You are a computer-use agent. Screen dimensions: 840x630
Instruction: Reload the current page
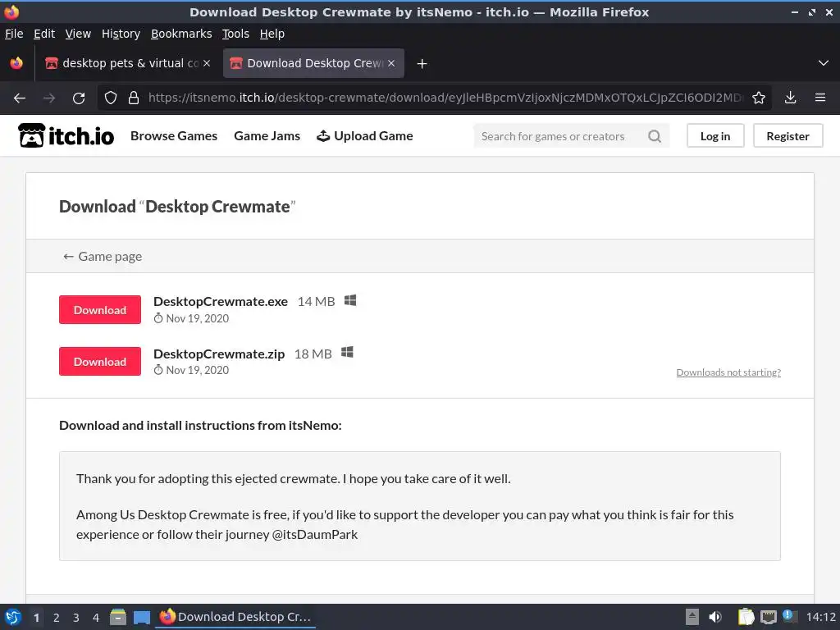pyautogui.click(x=79, y=98)
